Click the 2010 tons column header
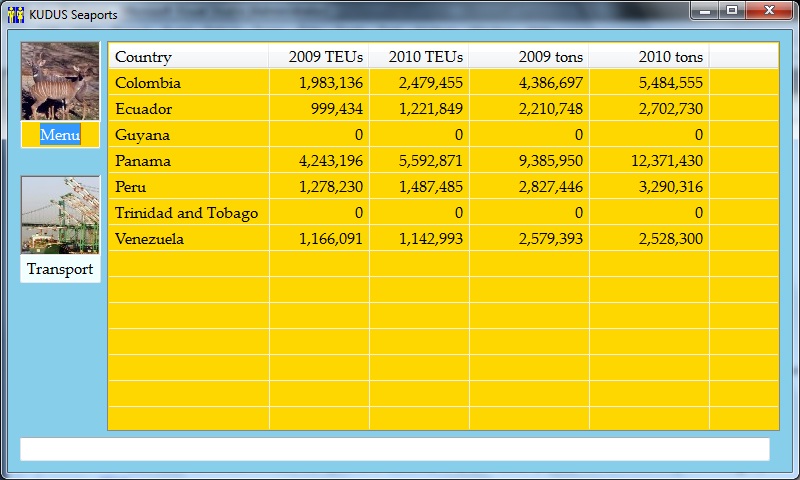800x480 pixels. (x=670, y=57)
